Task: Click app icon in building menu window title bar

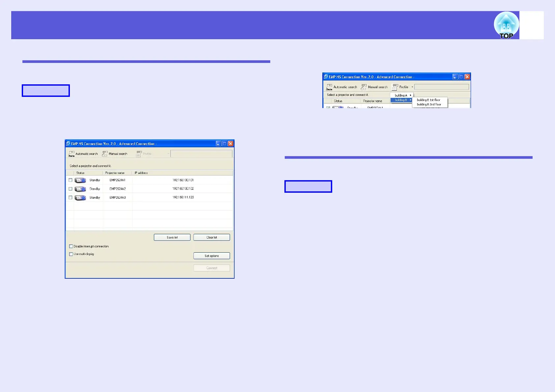Action: click(x=326, y=77)
